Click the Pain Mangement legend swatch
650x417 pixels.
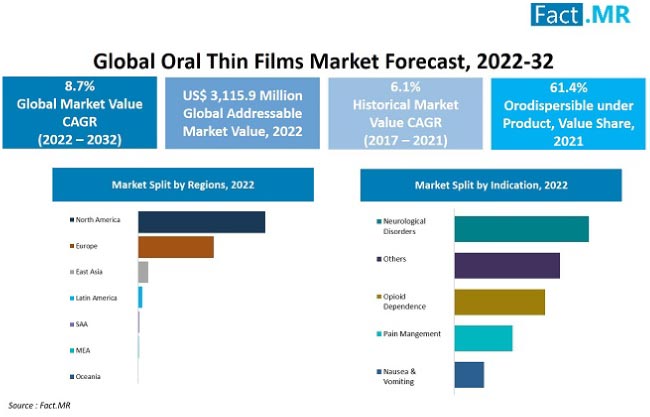tap(379, 334)
